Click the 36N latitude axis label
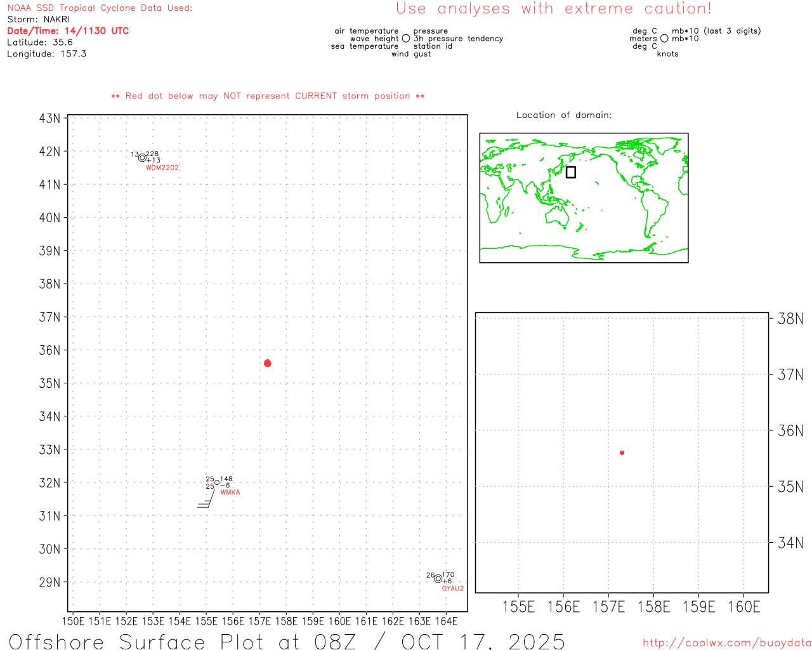The height and width of the screenshot is (650, 812). [x=50, y=350]
